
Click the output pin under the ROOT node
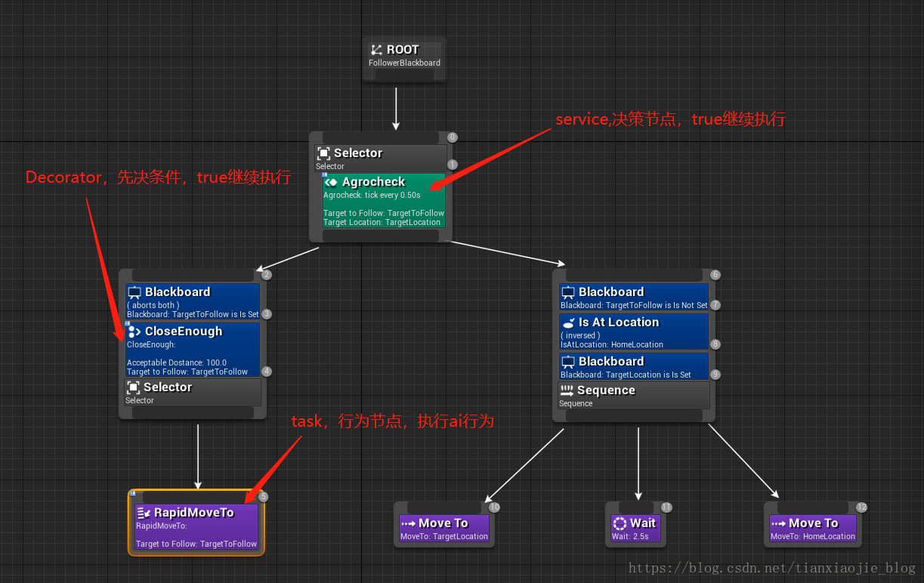(x=404, y=75)
